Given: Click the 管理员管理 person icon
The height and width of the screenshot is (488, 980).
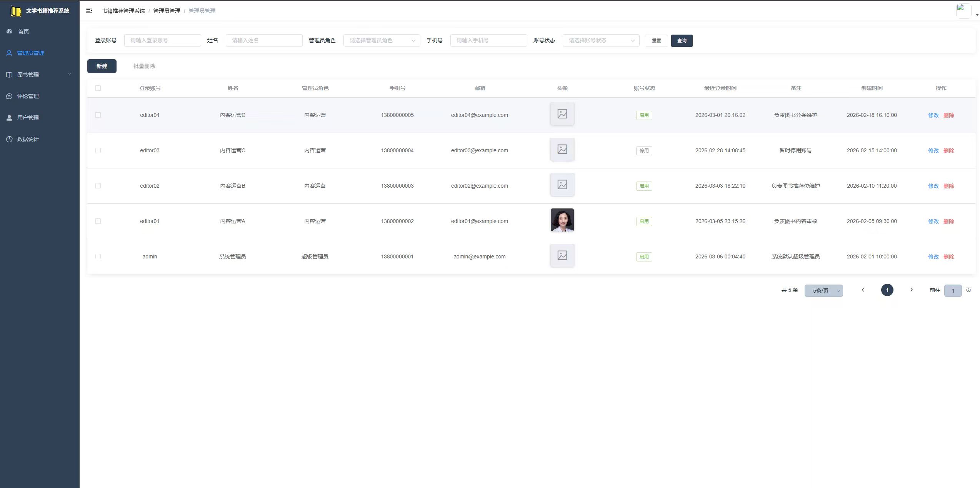Looking at the screenshot, I should click(x=9, y=53).
